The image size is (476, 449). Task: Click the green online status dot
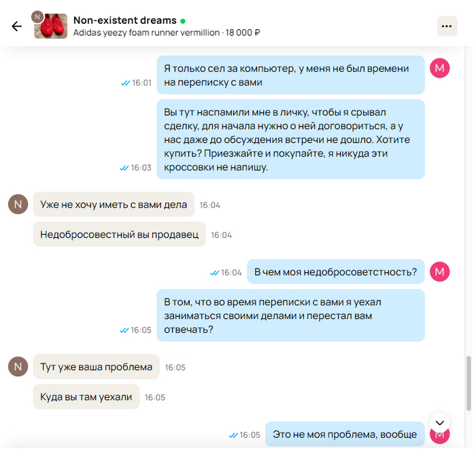coord(183,21)
